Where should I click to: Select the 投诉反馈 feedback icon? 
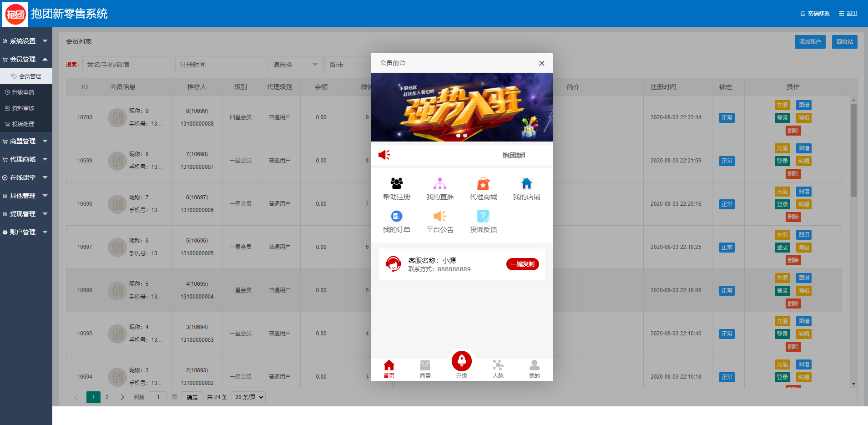[x=483, y=217]
